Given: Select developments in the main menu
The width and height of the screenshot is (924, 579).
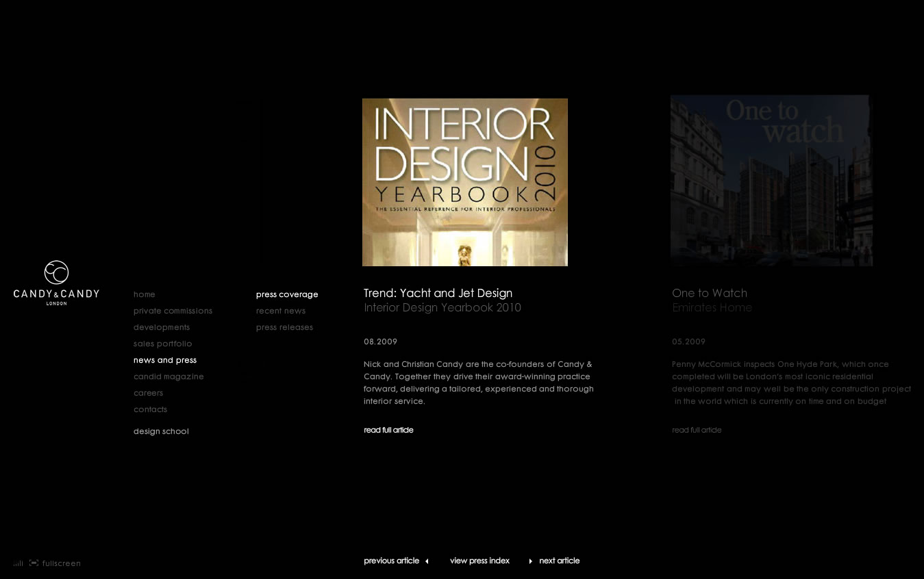Looking at the screenshot, I should tap(162, 327).
